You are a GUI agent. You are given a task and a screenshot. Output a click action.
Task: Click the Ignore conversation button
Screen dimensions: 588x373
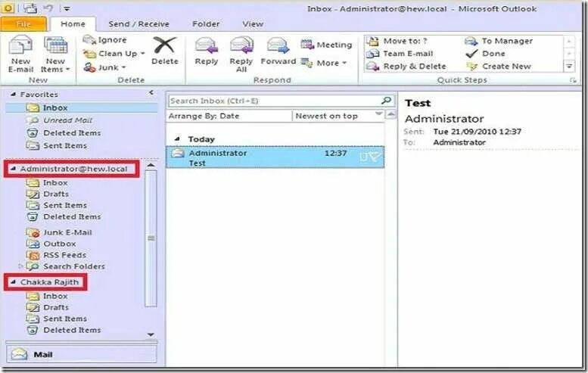click(x=104, y=40)
